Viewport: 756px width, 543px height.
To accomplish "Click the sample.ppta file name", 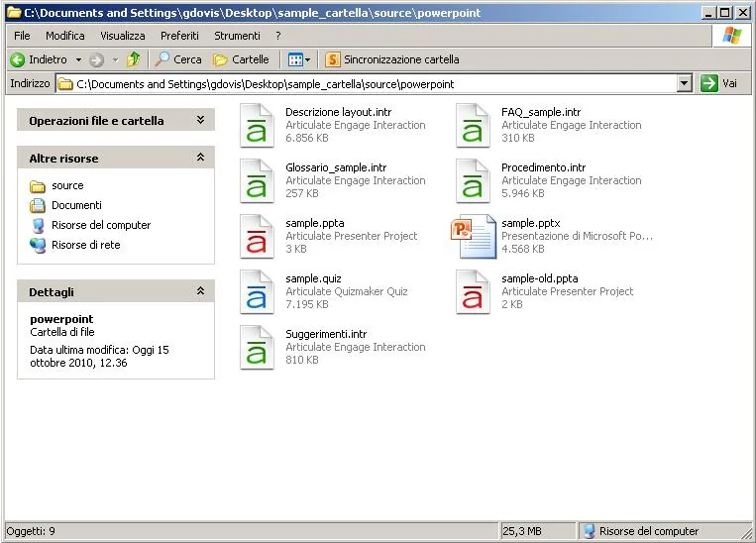I will click(x=315, y=223).
